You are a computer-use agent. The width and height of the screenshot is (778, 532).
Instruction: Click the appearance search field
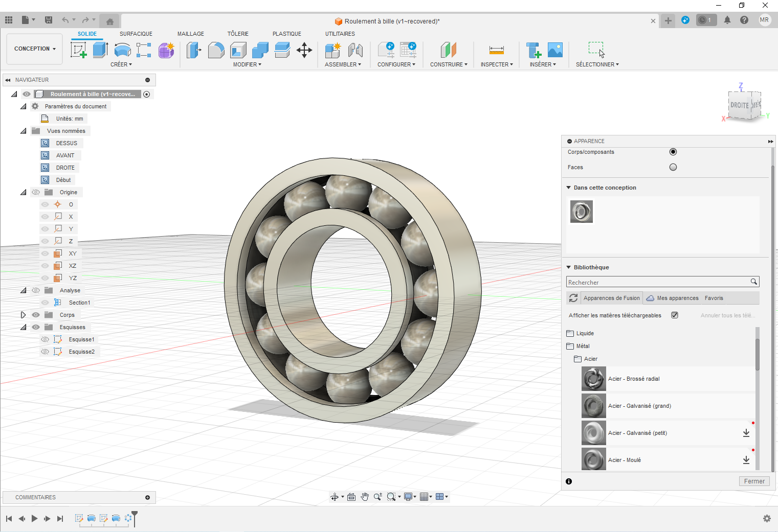click(655, 282)
